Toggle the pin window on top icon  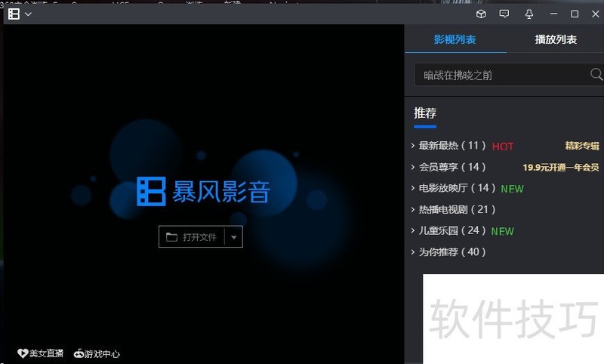tap(529, 14)
